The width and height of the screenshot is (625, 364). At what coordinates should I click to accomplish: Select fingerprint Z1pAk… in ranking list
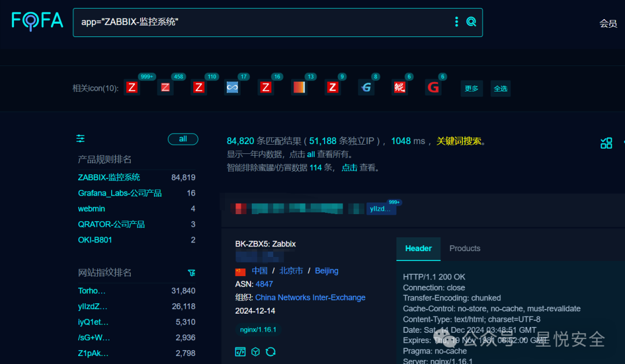click(93, 353)
